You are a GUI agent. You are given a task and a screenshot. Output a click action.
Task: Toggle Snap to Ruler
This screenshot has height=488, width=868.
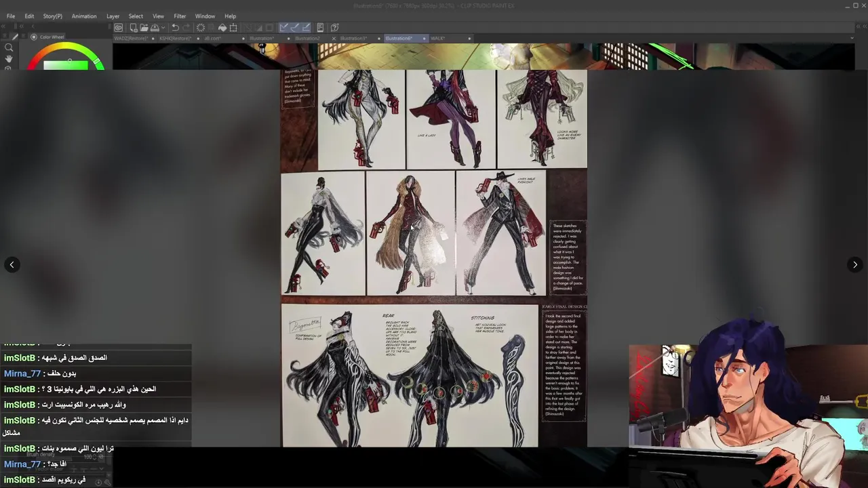point(284,28)
